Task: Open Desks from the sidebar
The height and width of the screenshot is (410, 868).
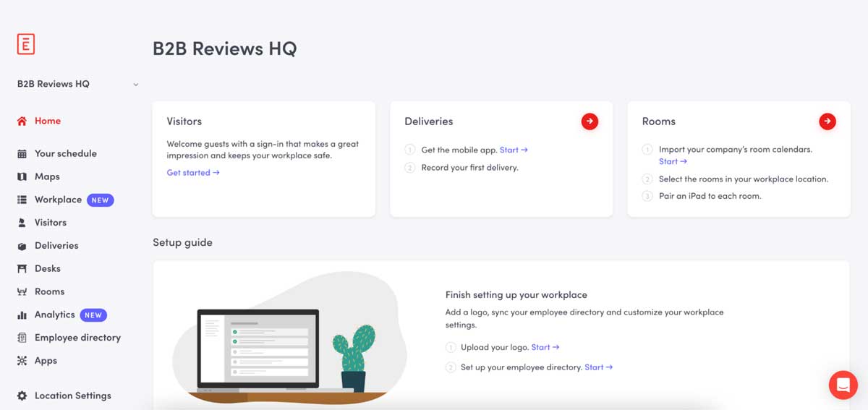Action: point(48,269)
